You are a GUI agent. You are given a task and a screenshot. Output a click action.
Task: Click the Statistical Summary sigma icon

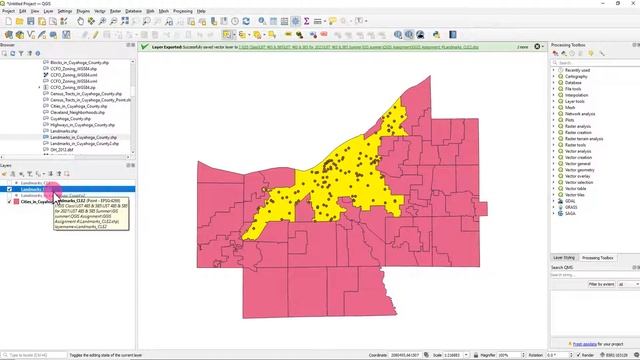[307, 21]
